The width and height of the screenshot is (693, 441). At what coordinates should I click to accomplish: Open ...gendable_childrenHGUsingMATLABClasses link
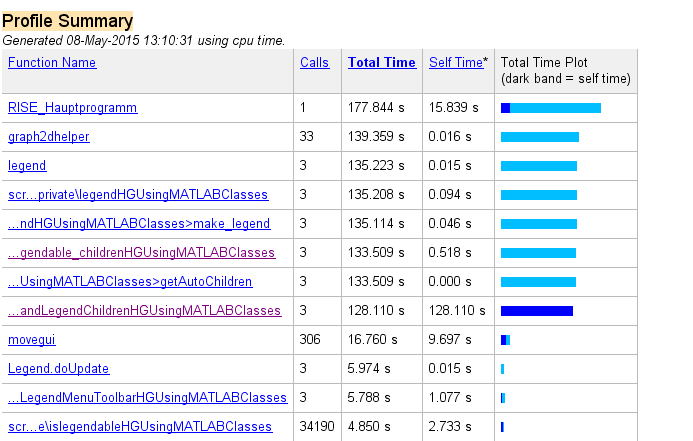point(141,252)
